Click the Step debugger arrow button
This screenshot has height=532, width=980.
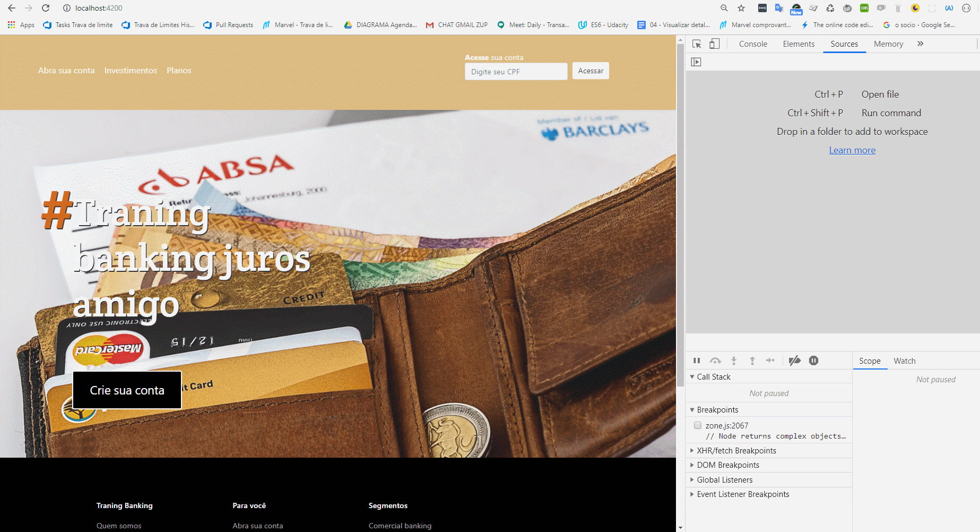(770, 361)
